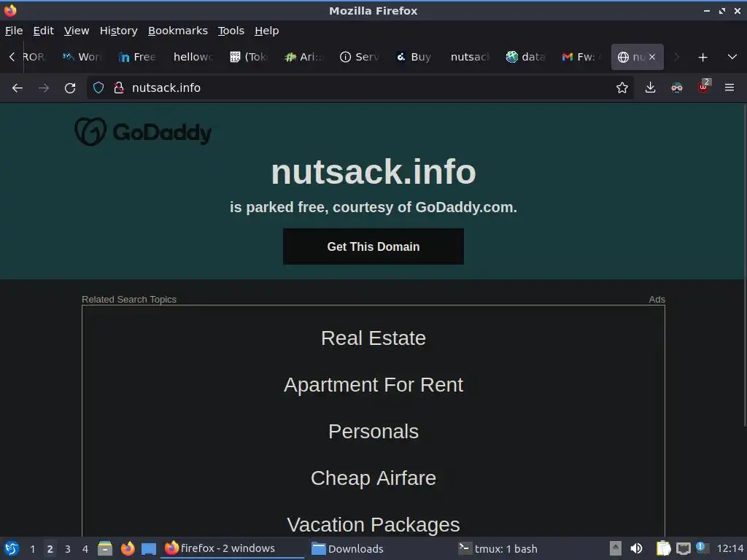Switch to workspace 1

pos(32,549)
